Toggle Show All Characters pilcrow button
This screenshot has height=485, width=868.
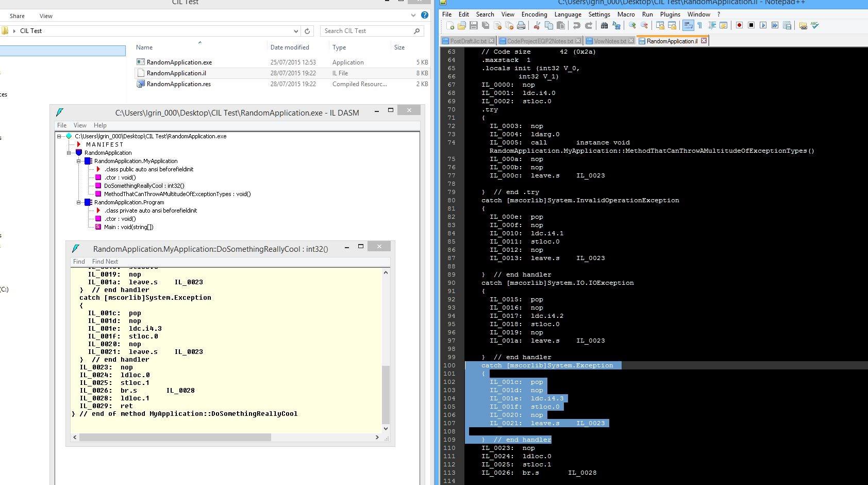[699, 25]
